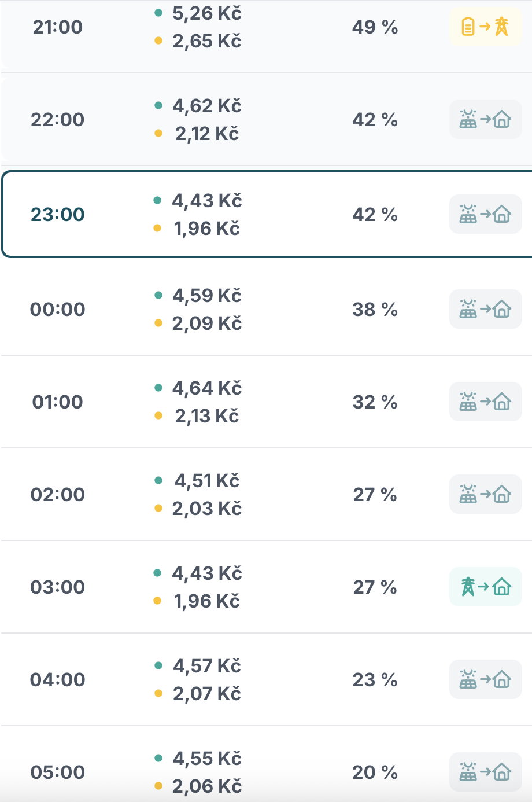Click the 49 % battery level at 21:00

[x=375, y=27]
